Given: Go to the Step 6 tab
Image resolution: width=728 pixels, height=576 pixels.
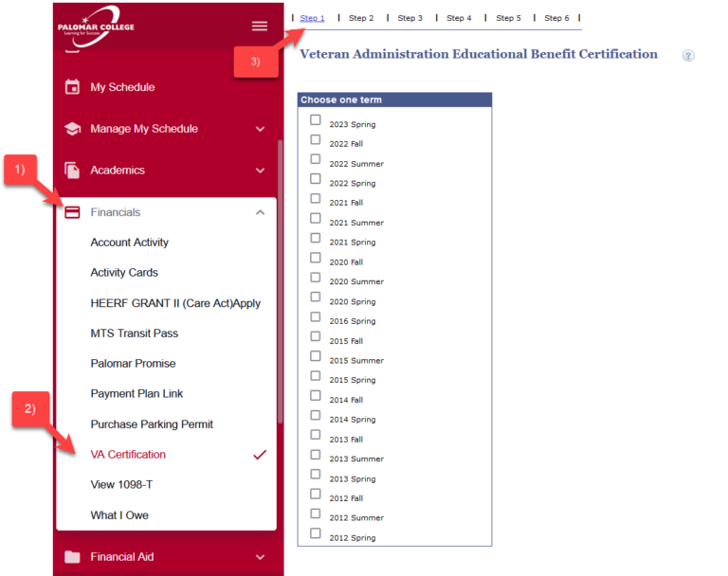Looking at the screenshot, I should pos(556,18).
